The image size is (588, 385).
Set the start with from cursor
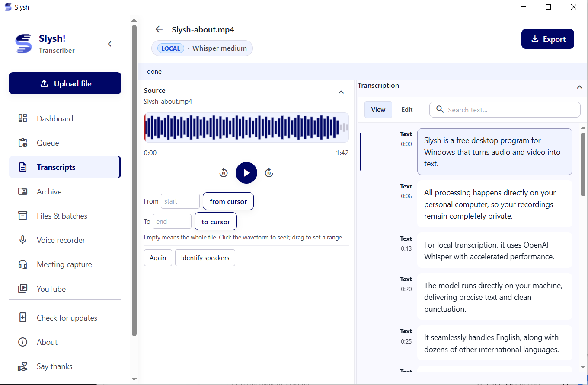click(x=228, y=201)
